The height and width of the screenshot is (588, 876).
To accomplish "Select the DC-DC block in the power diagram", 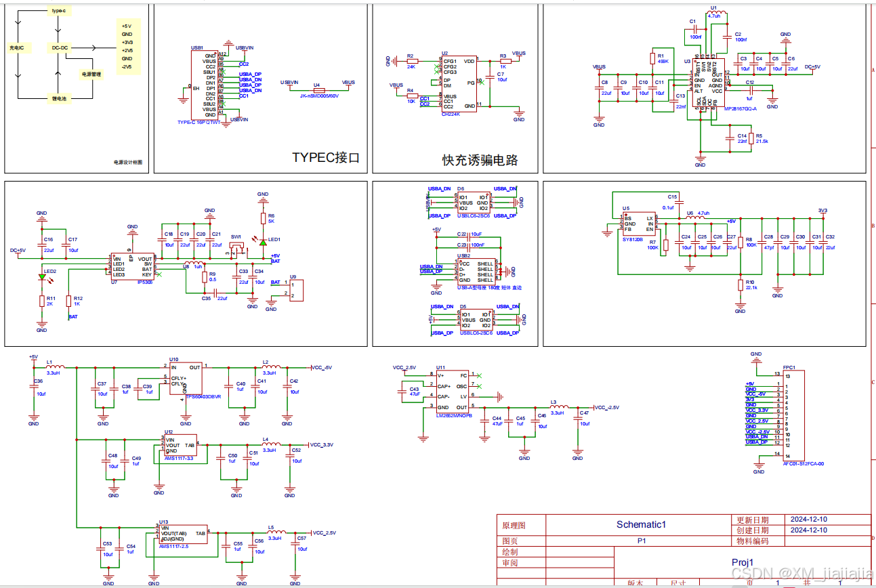I will [x=60, y=48].
